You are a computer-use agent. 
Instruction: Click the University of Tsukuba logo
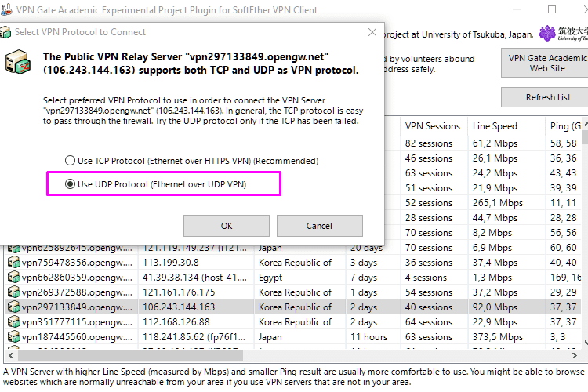pos(564,34)
